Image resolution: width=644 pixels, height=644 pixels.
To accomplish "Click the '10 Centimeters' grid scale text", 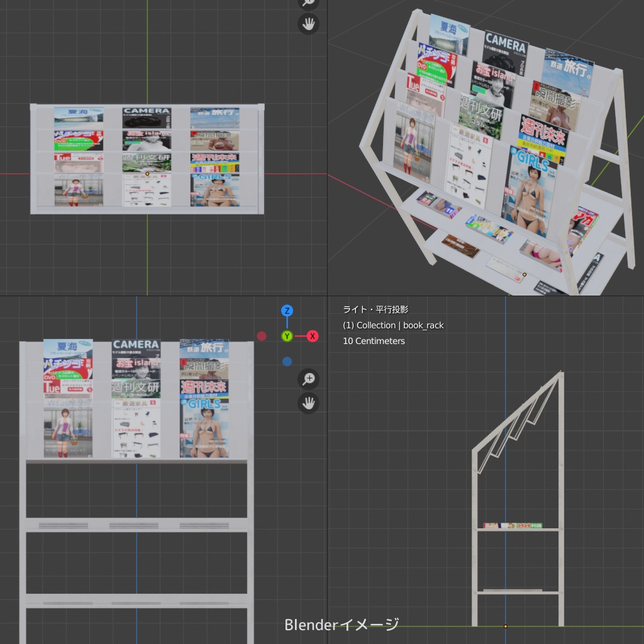I will click(374, 341).
